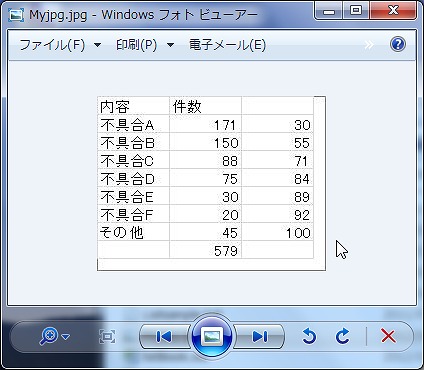The image size is (424, 370).
Task: Open the zoom magnifier control
Action: 49,336
